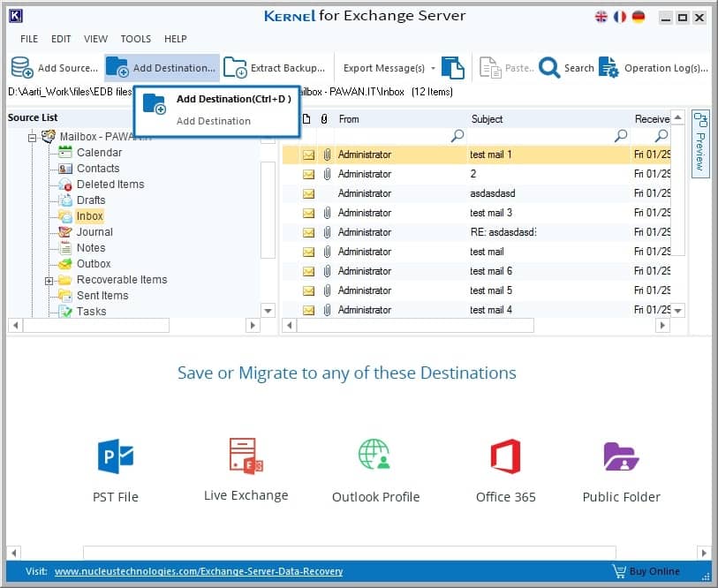
Task: Select the Tasks folder
Action: [x=92, y=312]
